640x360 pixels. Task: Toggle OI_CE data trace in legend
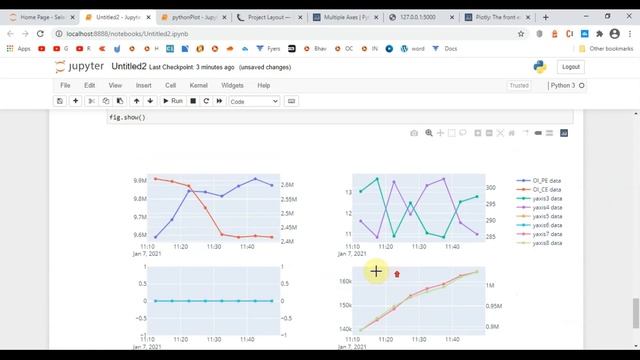539,189
